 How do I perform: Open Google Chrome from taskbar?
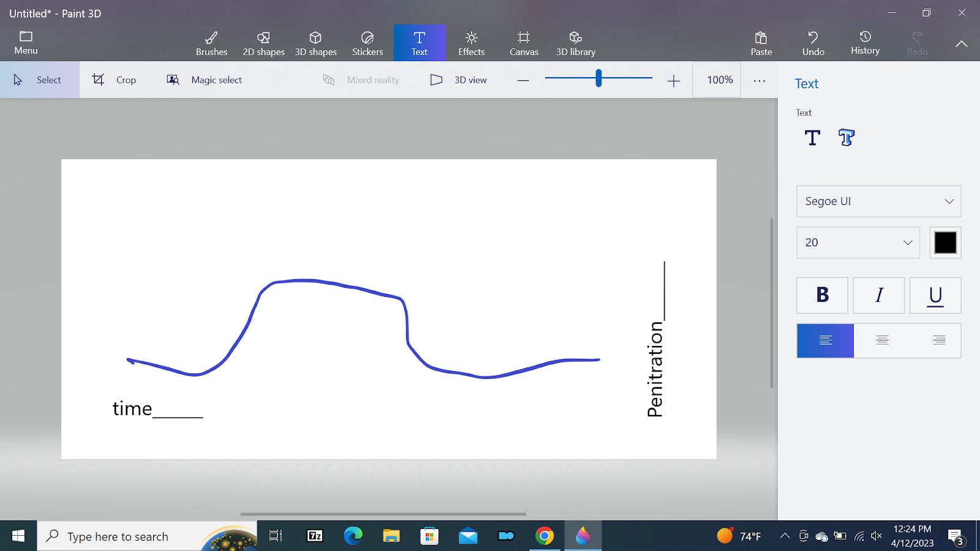click(545, 536)
